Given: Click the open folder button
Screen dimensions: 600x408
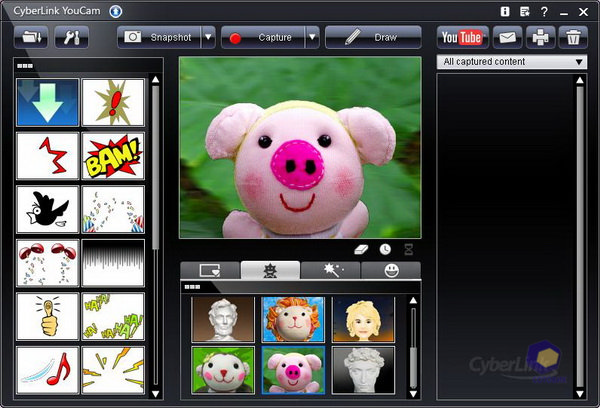Looking at the screenshot, I should [x=33, y=38].
